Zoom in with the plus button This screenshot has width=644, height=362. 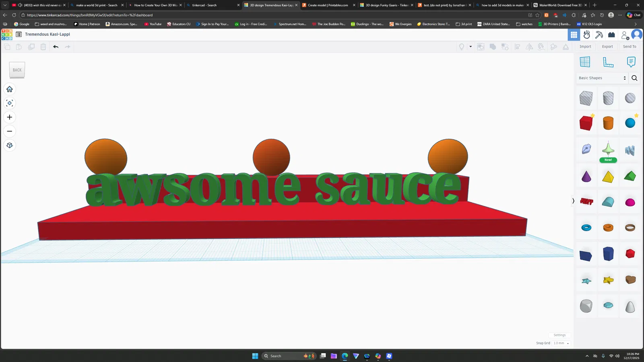(x=10, y=117)
